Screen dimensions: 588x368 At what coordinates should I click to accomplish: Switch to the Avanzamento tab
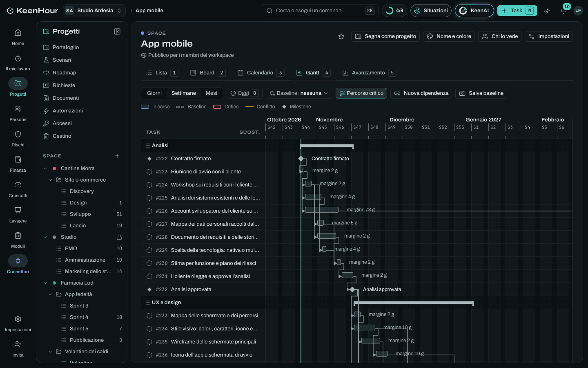369,73
